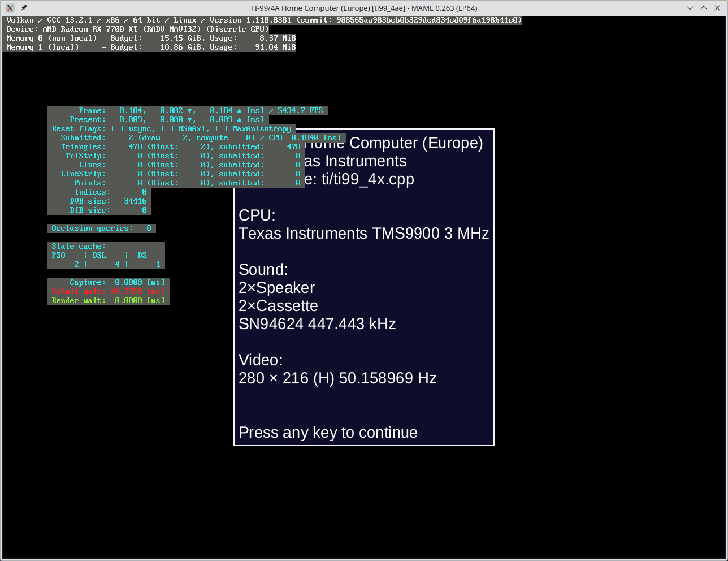The width and height of the screenshot is (728, 561).
Task: Click the 'Lines:' stats row
Action: click(176, 165)
